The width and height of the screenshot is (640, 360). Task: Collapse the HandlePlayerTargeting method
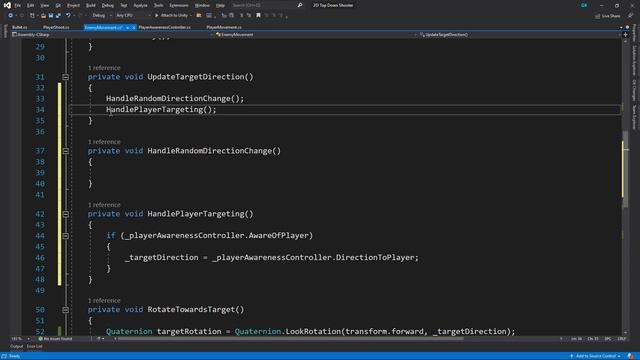(65, 214)
